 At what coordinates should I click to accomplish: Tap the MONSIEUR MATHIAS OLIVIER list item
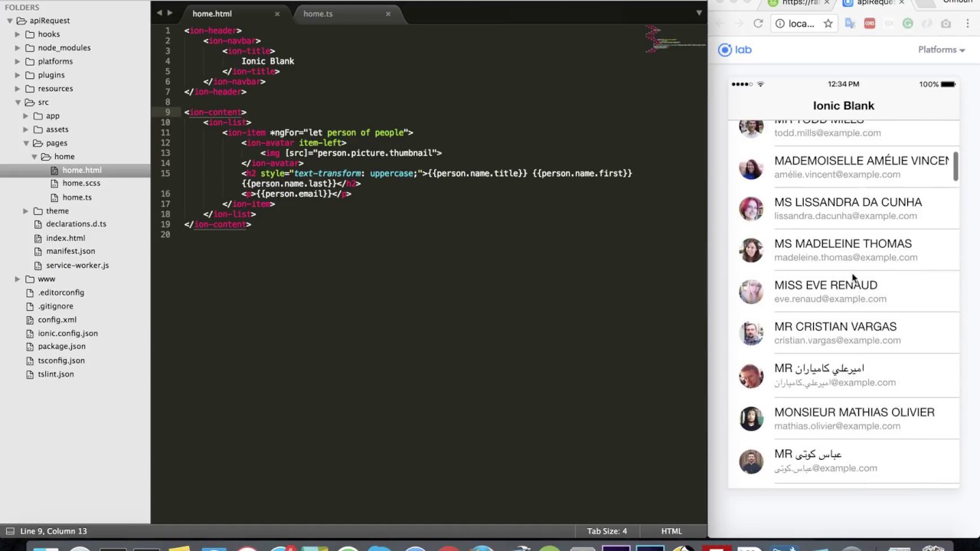[844, 418]
